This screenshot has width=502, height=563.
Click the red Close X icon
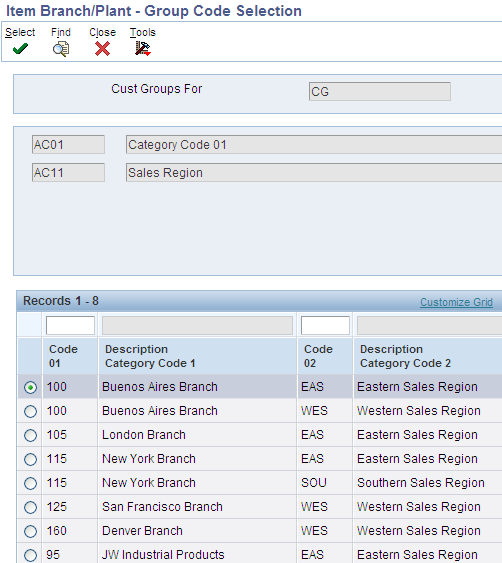coord(102,49)
